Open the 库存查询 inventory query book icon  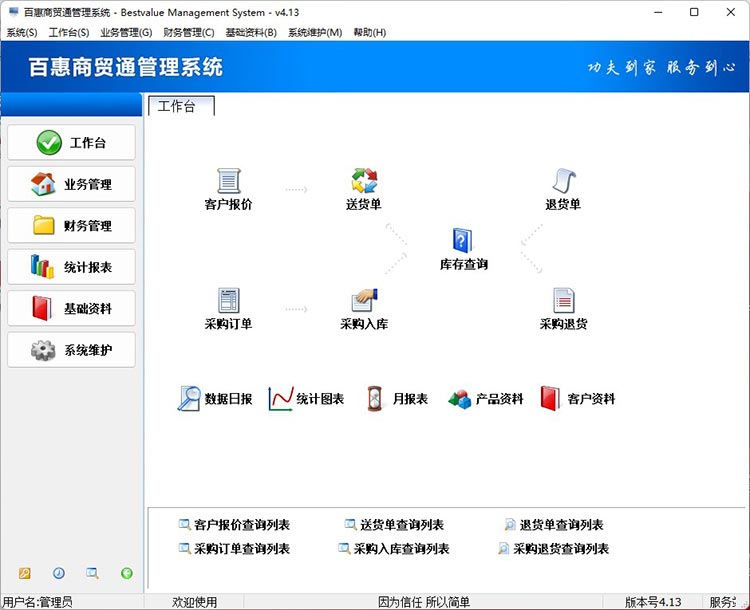pyautogui.click(x=463, y=241)
